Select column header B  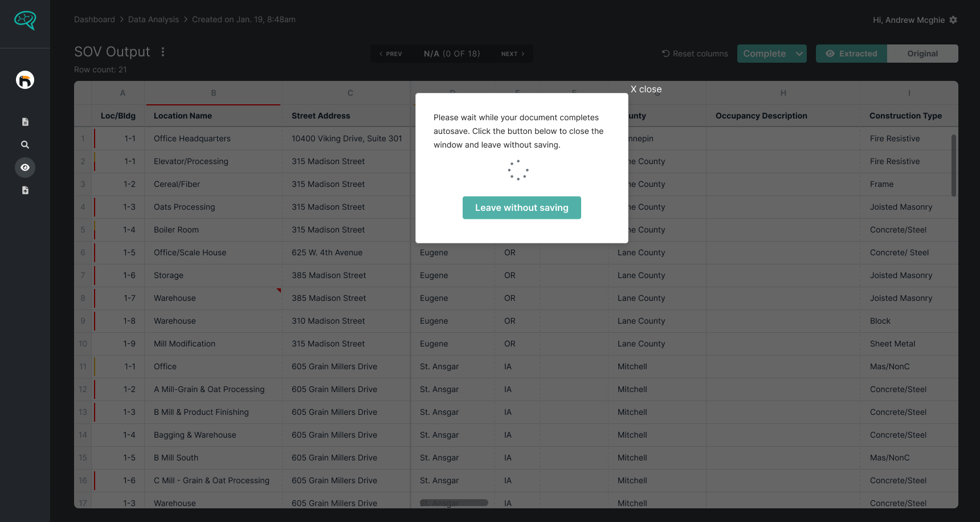pyautogui.click(x=214, y=93)
